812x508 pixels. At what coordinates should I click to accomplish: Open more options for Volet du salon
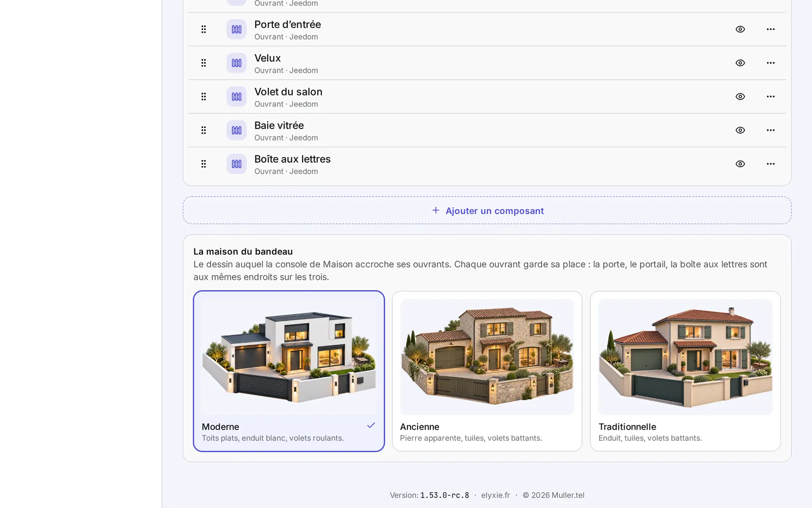pos(770,97)
